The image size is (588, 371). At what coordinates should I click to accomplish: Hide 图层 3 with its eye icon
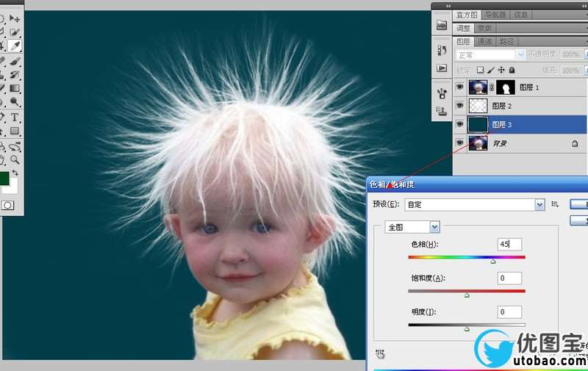click(460, 124)
